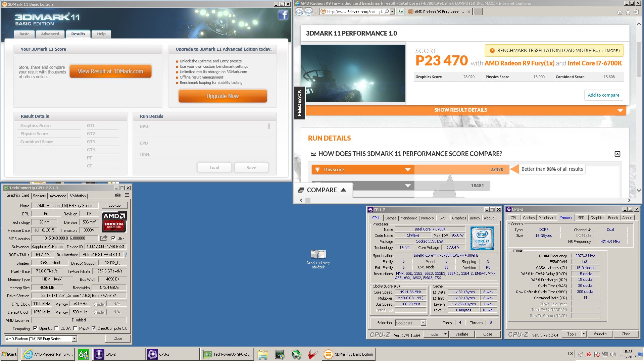Open the Sensors tab in GPU-Z
Screen dimensions: 644x361
point(39,196)
